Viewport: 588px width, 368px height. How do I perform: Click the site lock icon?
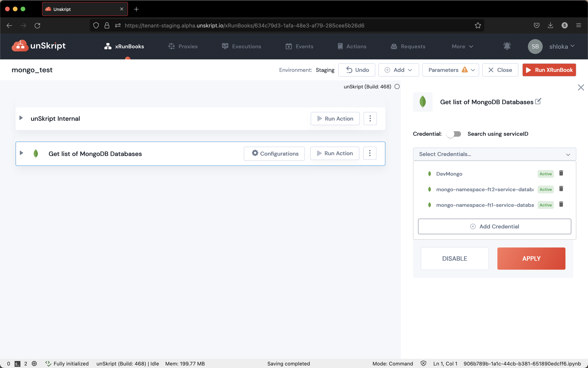(107, 25)
